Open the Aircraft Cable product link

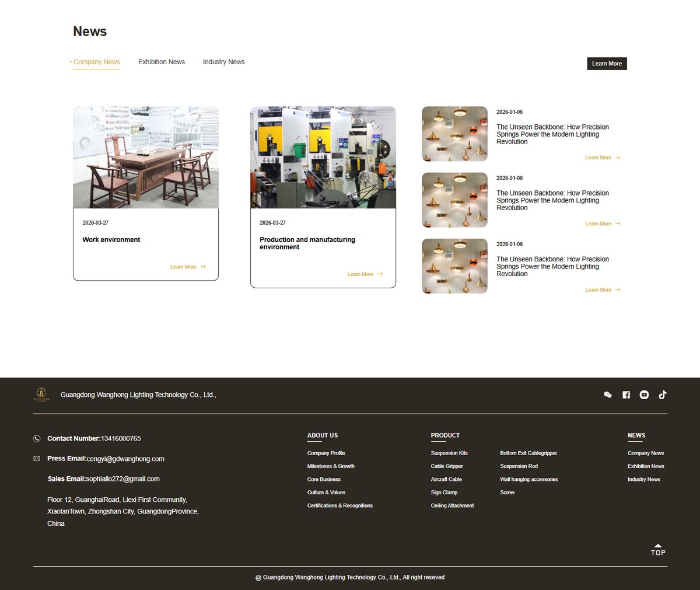coord(446,480)
